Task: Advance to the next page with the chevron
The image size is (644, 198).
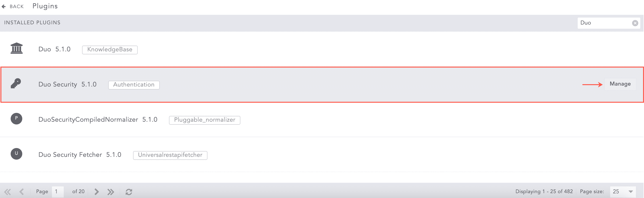Action: pos(96,192)
